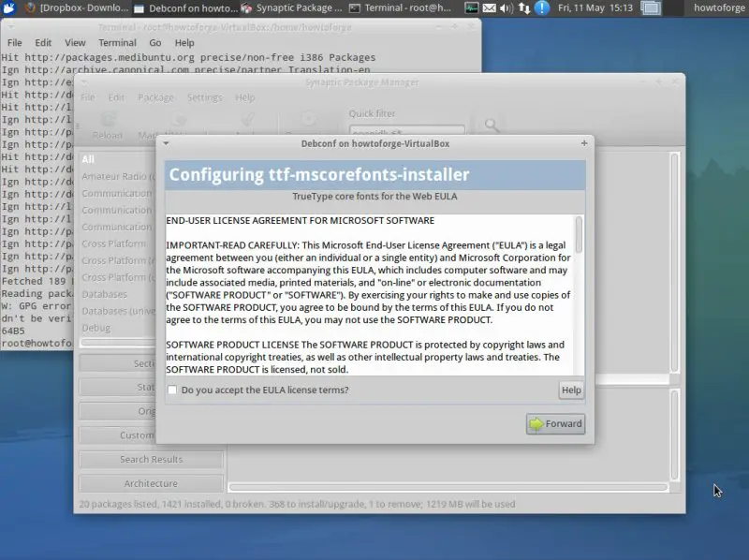
Task: Click Synaptic description pane vertical scrollbar
Action: [674, 435]
